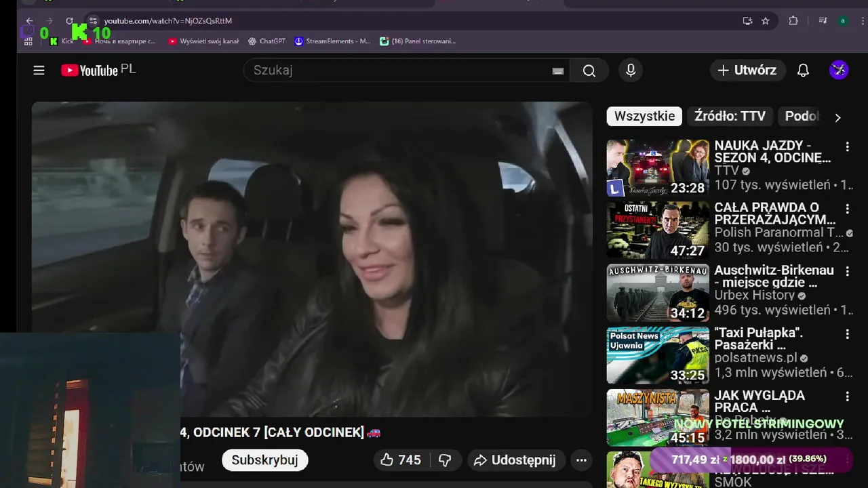The height and width of the screenshot is (488, 868).
Task: Open the Kick bookmark
Action: click(x=61, y=41)
